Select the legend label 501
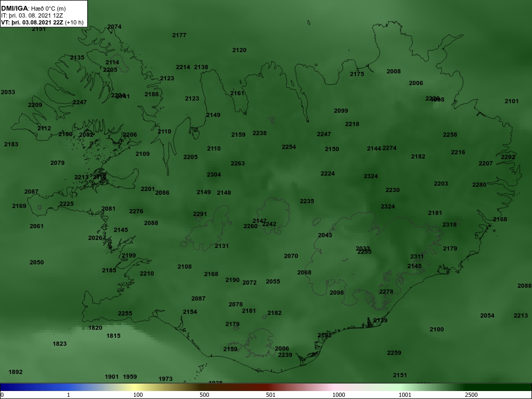532x399 pixels. pyautogui.click(x=271, y=395)
